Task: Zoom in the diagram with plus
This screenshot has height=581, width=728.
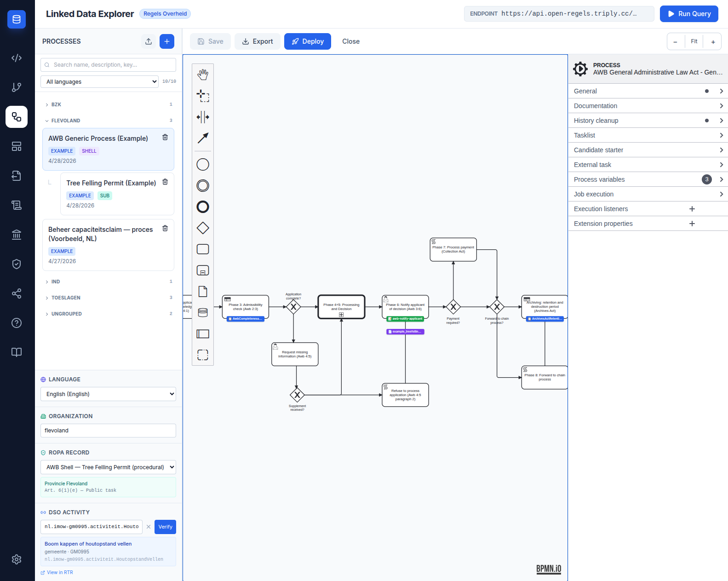Action: 713,41
